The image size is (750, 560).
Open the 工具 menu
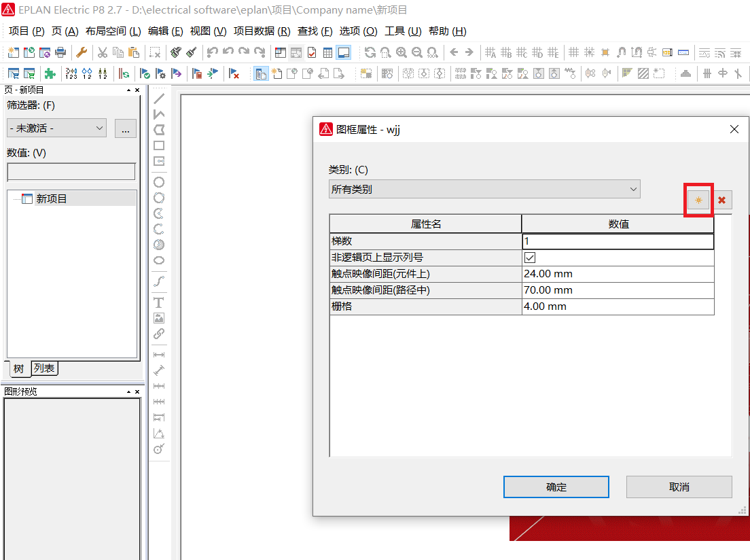[403, 31]
